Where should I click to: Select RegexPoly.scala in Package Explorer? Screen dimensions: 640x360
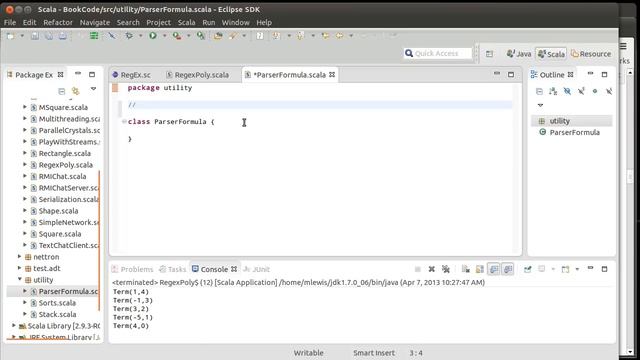tap(66, 165)
